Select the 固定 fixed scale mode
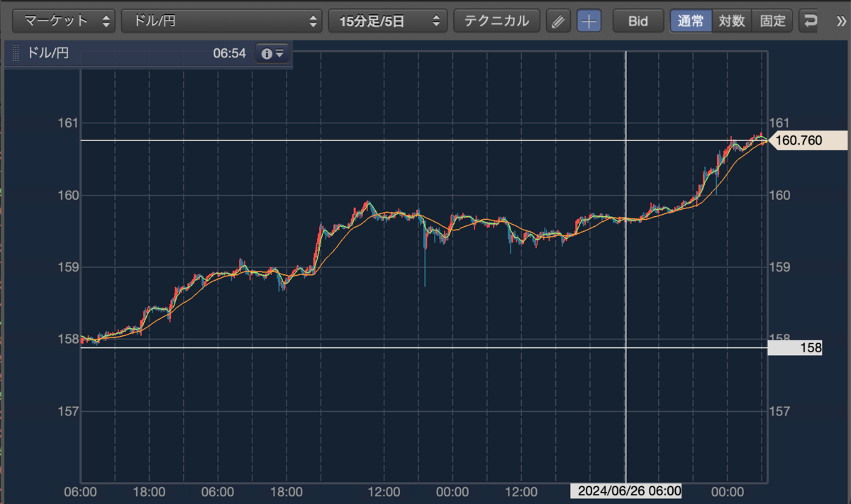This screenshot has width=851, height=504. 772,21
